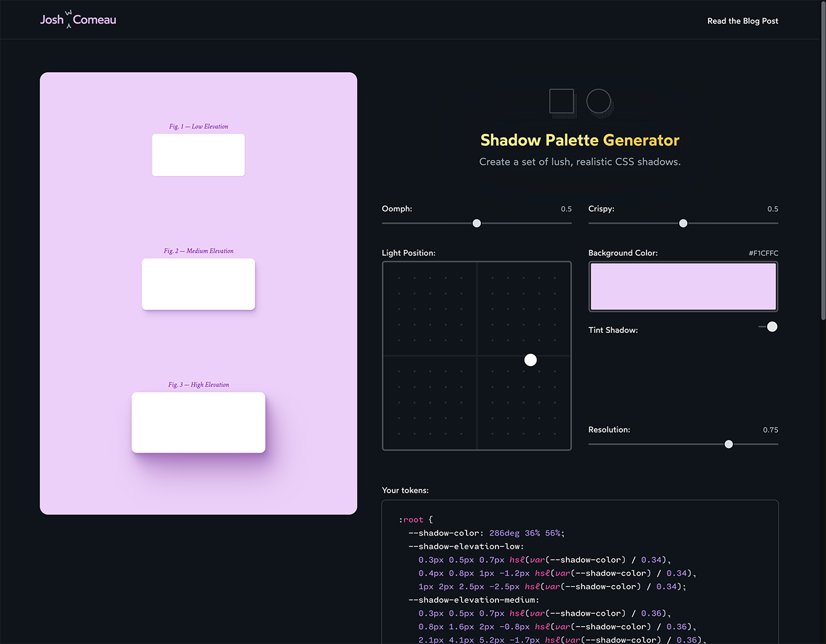Toggle the Tint Shadow switch
Image resolution: width=826 pixels, height=644 pixels.
[768, 327]
